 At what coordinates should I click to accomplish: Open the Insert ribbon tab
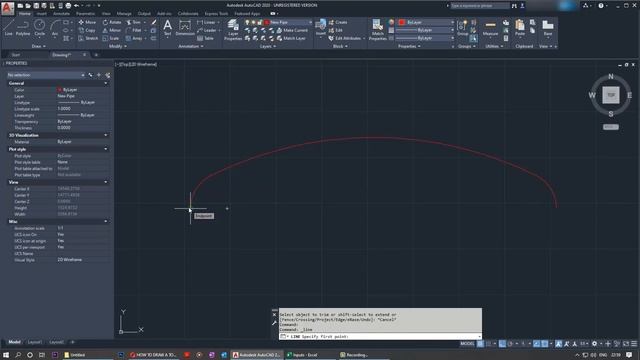pos(42,13)
